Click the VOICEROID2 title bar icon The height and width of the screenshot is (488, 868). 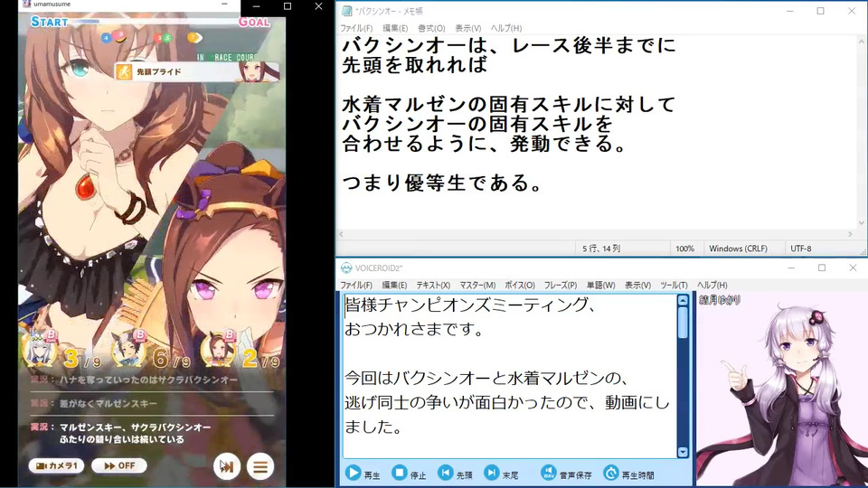[346, 267]
